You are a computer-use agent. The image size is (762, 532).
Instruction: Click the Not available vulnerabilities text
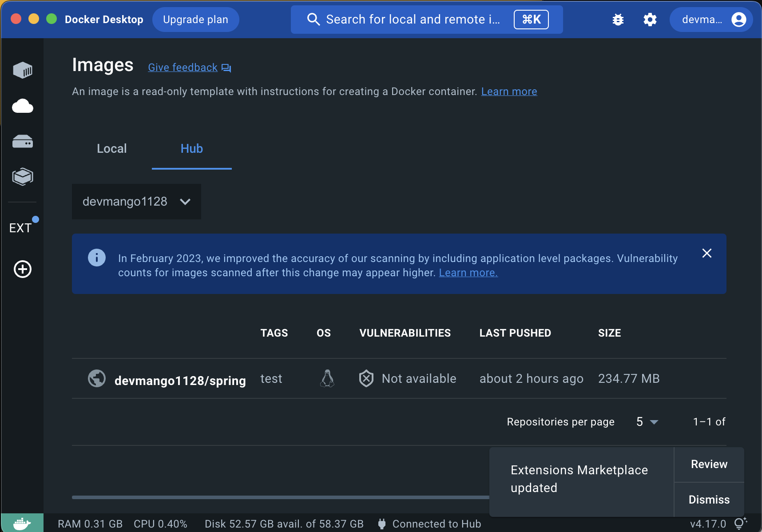419,378
